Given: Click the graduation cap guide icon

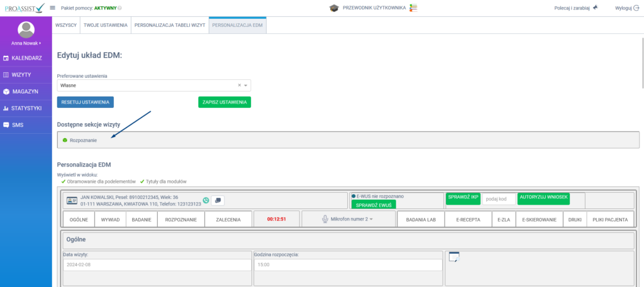Looking at the screenshot, I should tap(334, 8).
